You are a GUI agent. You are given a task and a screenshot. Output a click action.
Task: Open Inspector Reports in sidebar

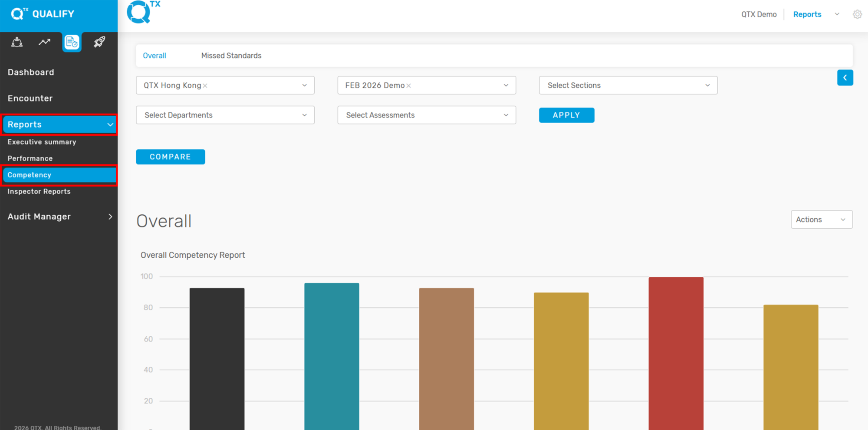[39, 191]
